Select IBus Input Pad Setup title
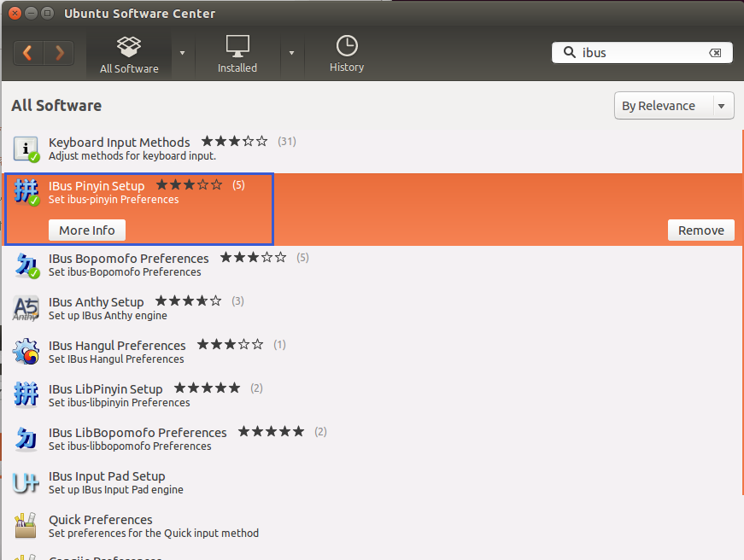 pos(107,476)
